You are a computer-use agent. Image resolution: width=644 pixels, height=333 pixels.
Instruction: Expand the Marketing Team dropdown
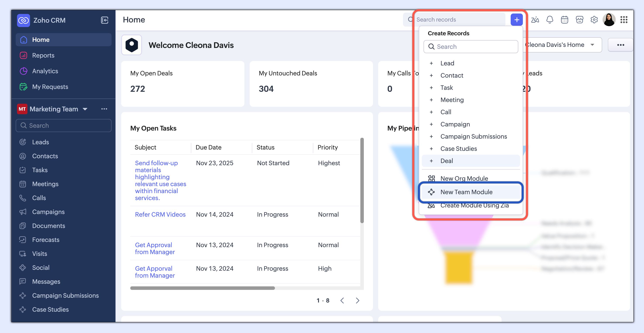85,109
